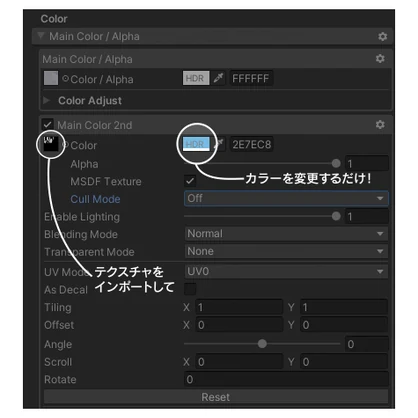This screenshot has width=418, height=418.
Task: Enable the As Decal checkbox
Action: (x=190, y=289)
